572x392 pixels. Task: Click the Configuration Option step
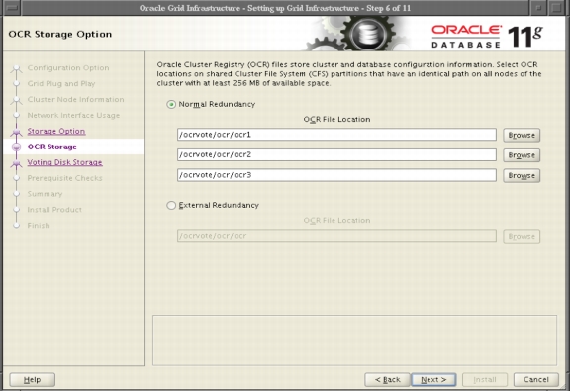coord(68,68)
